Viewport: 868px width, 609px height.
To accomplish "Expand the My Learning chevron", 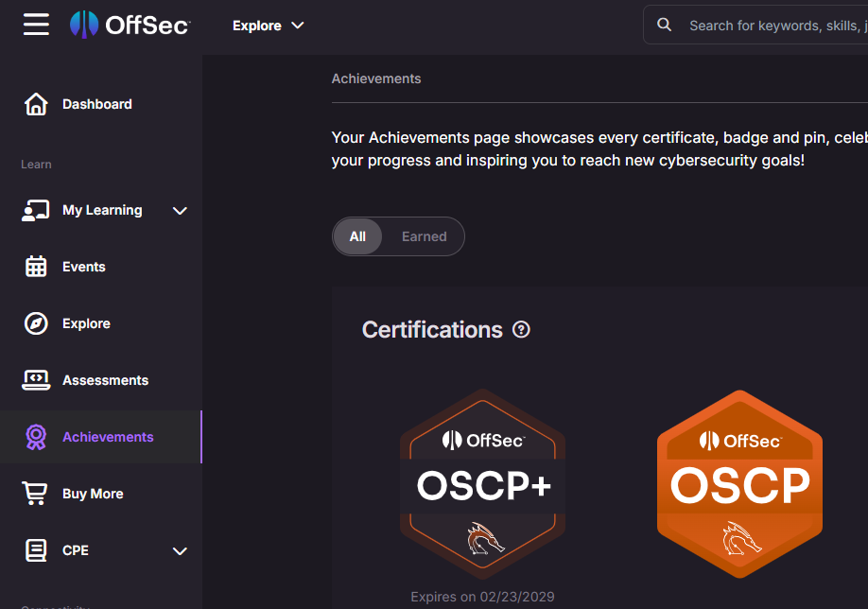I will tap(180, 211).
